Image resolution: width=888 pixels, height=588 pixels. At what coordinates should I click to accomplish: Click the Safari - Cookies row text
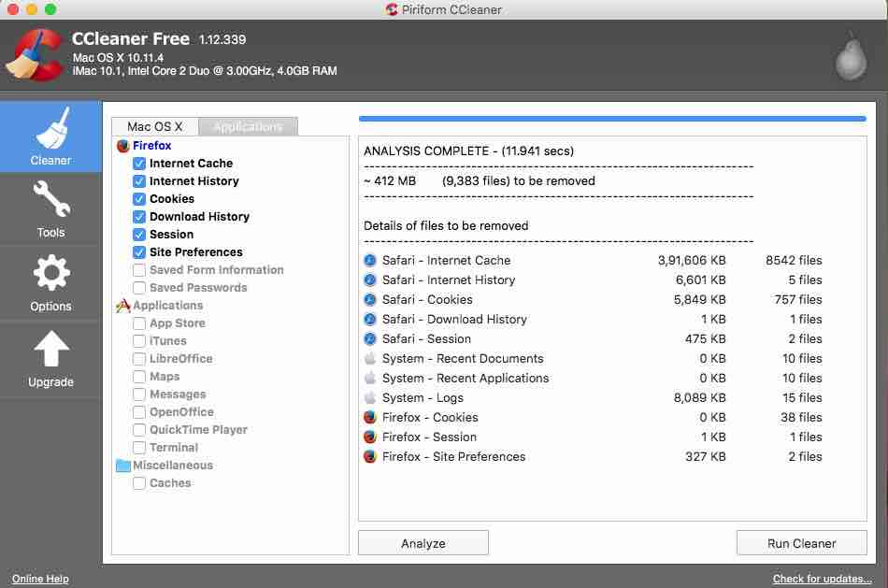(x=427, y=300)
